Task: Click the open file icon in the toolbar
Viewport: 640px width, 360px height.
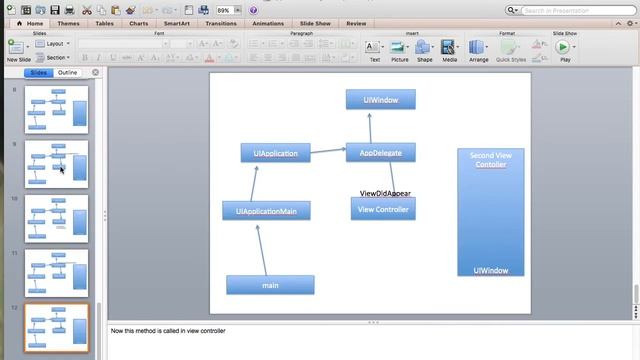Action: point(40,10)
